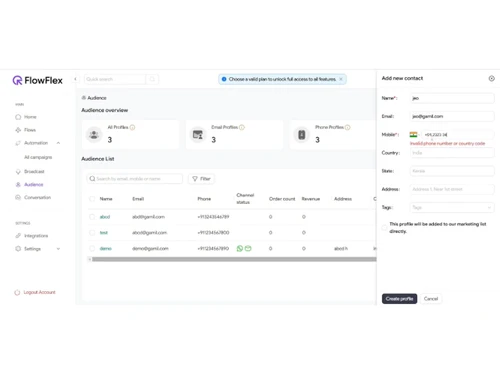
Task: Click the Flows icon in sidebar
Action: coord(18,130)
